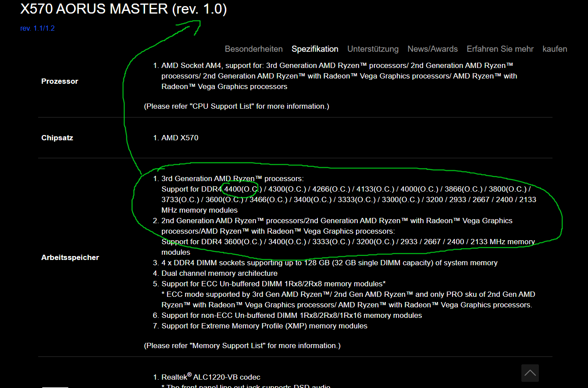Image resolution: width=588 pixels, height=388 pixels.
Task: Click the '3866(O.C.)' memory speed value
Action: (x=463, y=189)
